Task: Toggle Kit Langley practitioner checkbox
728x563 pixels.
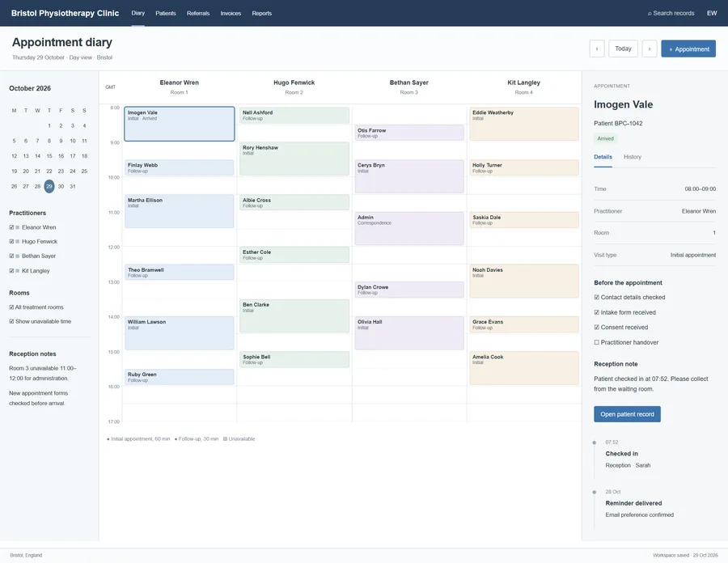Action: [11, 271]
